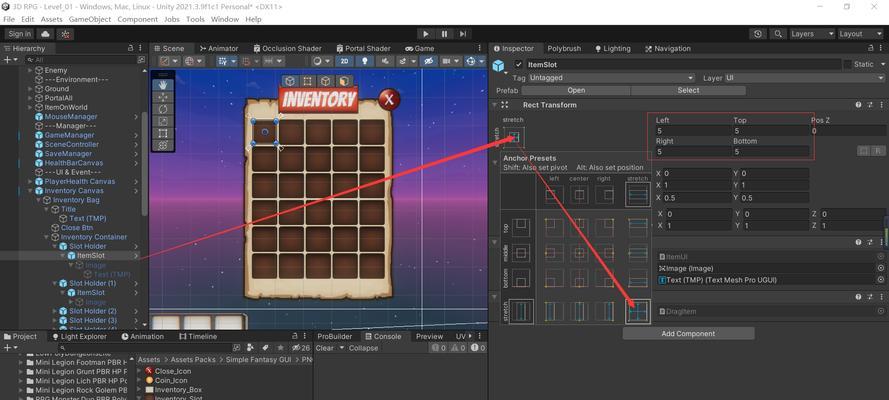Click the Sign in button
The width and height of the screenshot is (889, 400).
[20, 34]
